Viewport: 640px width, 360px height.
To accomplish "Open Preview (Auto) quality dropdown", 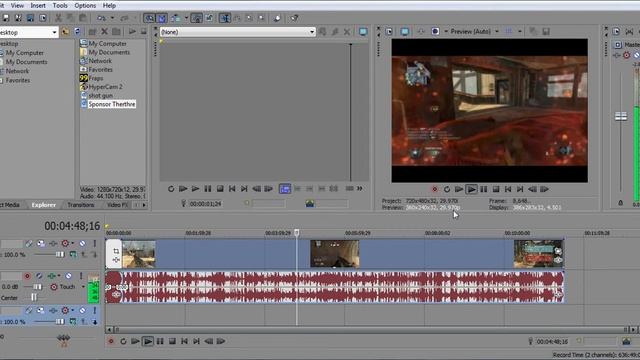I will (x=497, y=31).
